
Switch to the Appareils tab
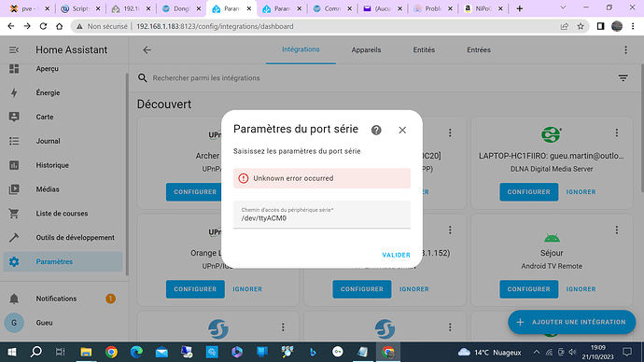click(x=366, y=50)
